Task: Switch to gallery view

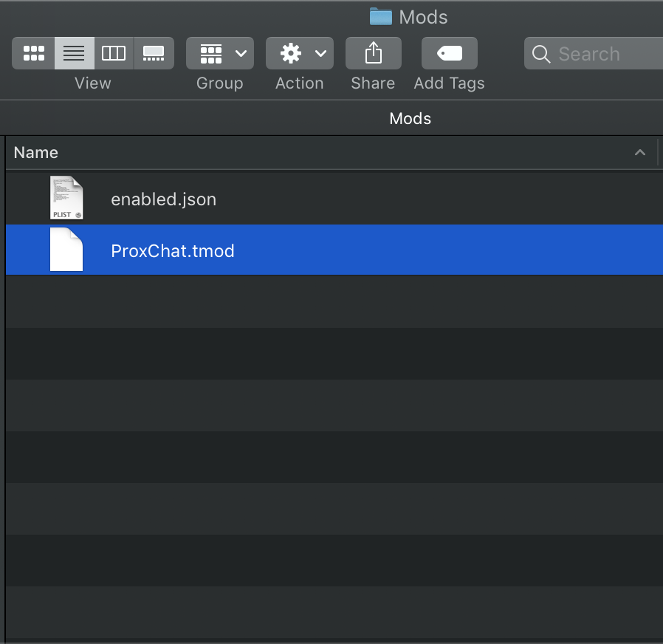Action: 154,53
